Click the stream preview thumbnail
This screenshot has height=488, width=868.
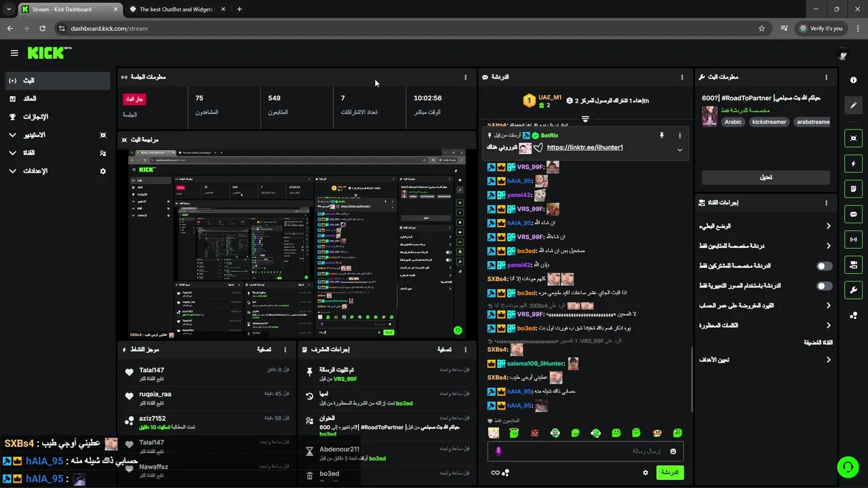pos(297,244)
